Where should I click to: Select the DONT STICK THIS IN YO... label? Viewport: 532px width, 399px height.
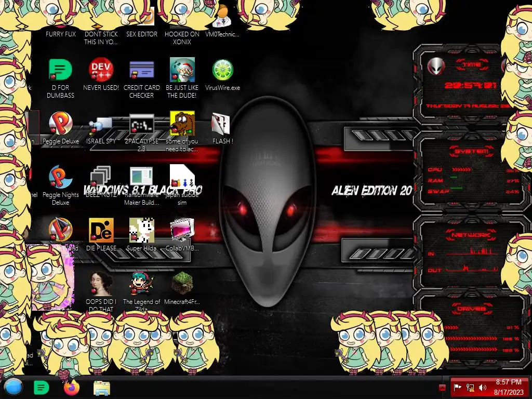101,38
